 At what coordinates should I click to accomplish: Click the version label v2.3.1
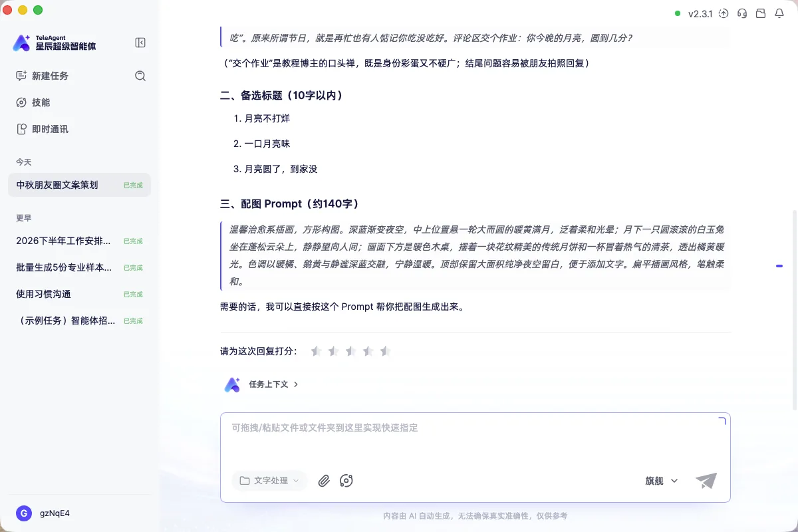point(700,13)
